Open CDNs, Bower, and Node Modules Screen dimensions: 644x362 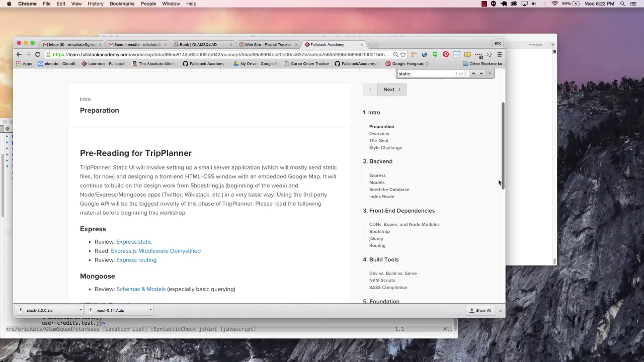point(404,225)
